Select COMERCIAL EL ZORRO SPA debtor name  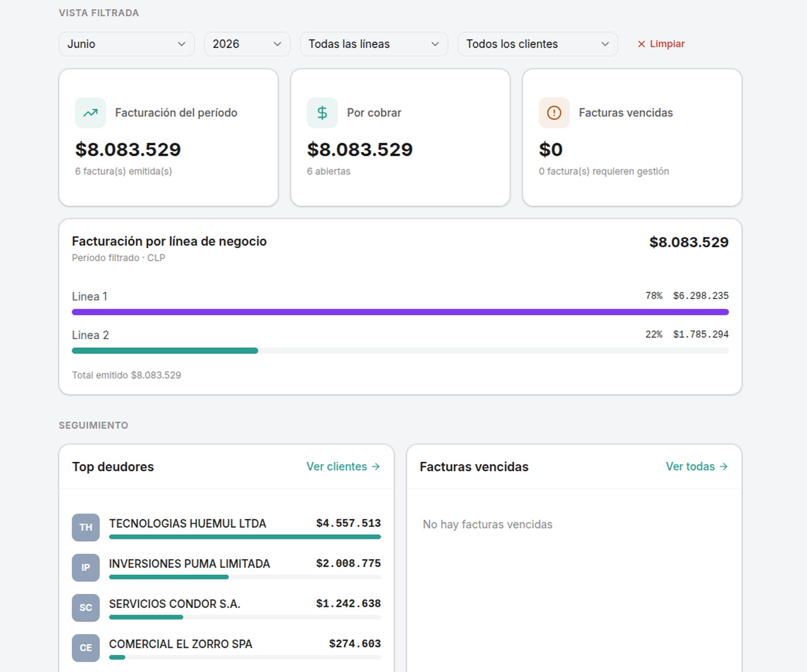[181, 644]
